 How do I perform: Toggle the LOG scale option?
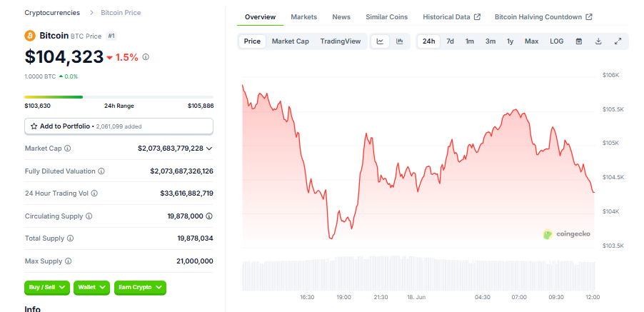pyautogui.click(x=556, y=41)
